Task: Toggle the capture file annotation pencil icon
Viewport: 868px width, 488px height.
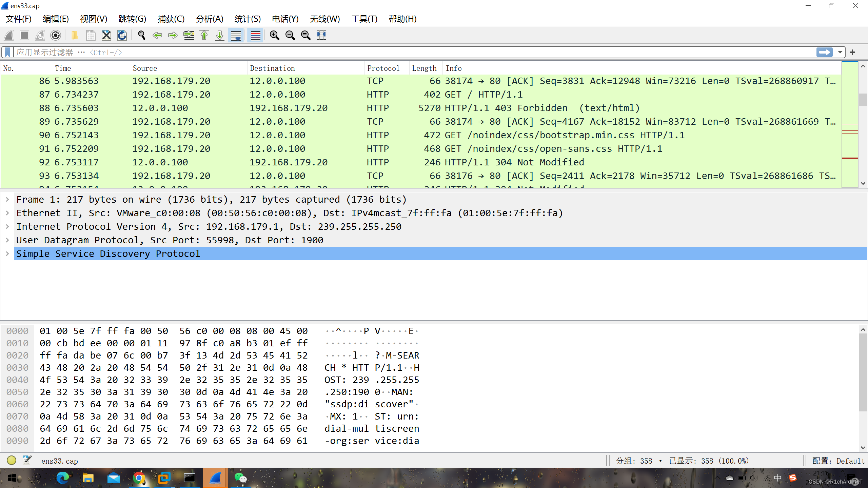Action: (27, 460)
